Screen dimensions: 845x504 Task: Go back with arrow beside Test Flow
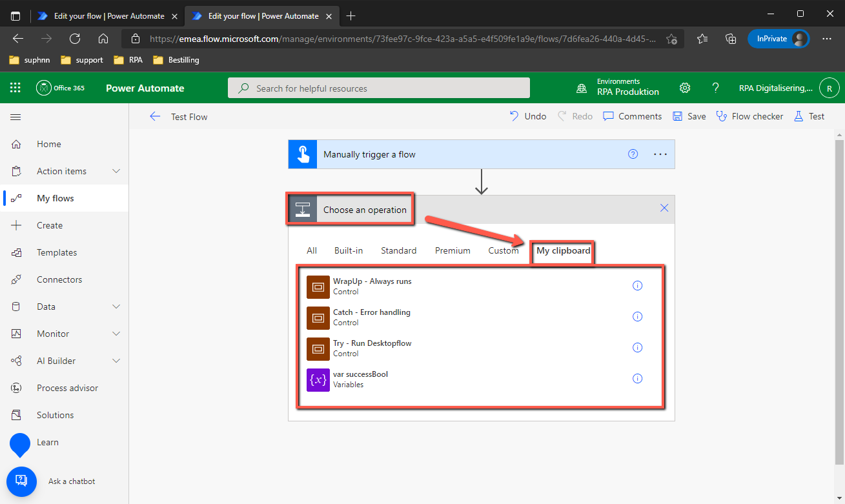coord(155,116)
